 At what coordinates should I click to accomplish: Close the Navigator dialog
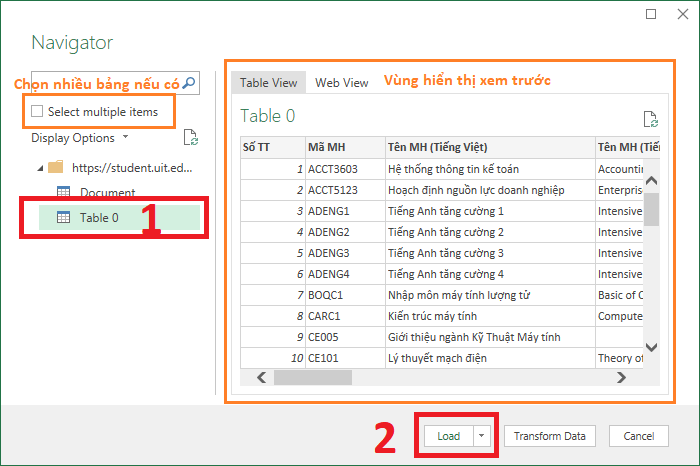pyautogui.click(x=683, y=14)
